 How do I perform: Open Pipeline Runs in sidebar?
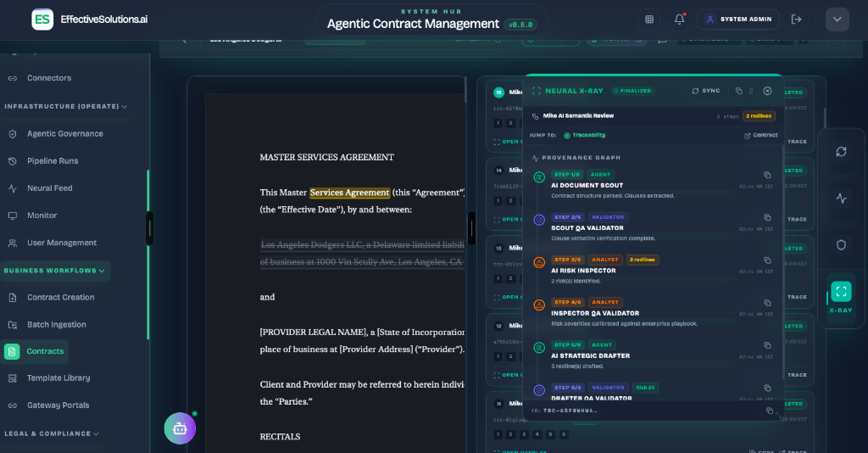53,161
